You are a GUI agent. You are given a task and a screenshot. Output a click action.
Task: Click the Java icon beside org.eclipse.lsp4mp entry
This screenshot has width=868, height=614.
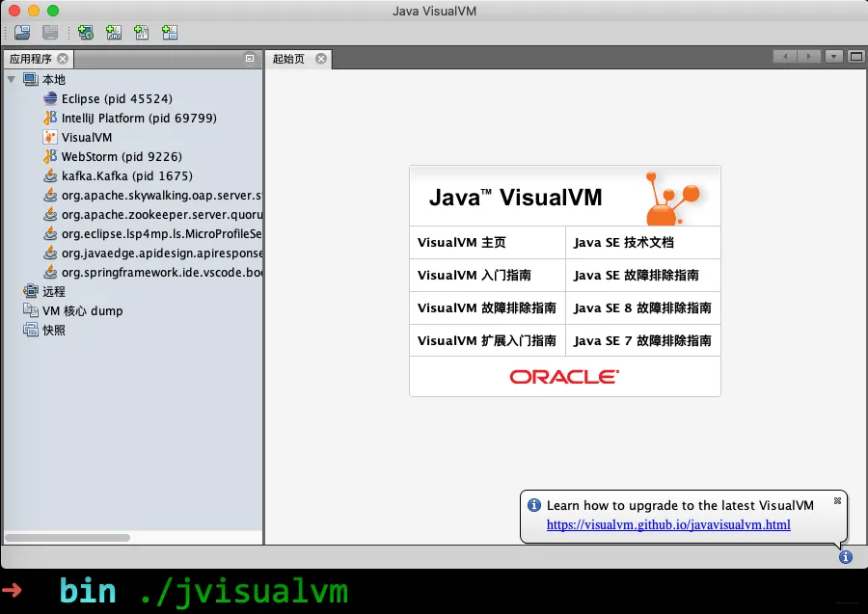[50, 234]
